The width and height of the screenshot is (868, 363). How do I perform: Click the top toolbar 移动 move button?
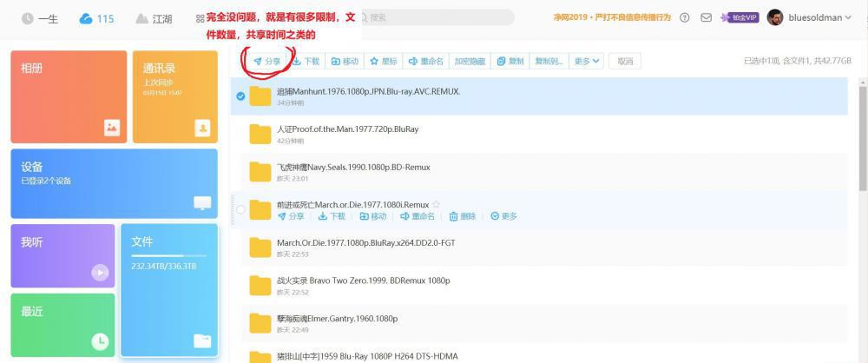coord(345,62)
